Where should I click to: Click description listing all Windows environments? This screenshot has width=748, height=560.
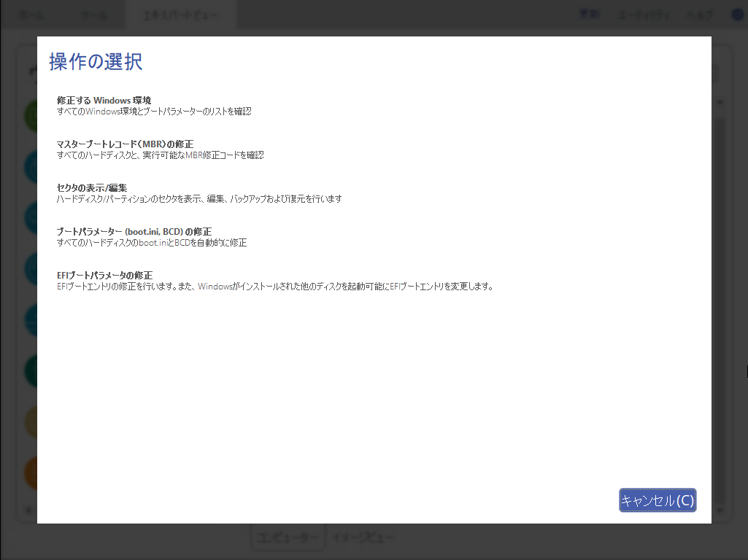[x=154, y=112]
